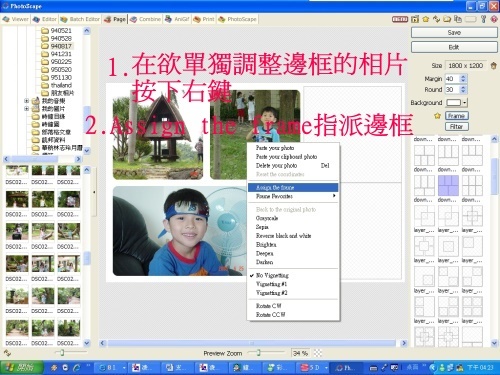The height and width of the screenshot is (375, 500).
Task: Click the rotate arrows icon in toolbar
Action: pos(436,19)
